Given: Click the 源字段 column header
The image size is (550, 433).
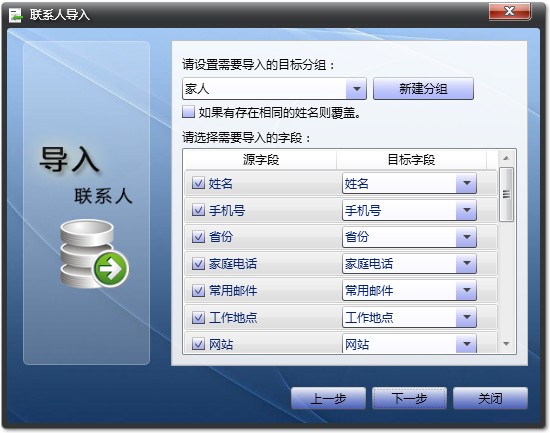Looking at the screenshot, I should pos(260,160).
